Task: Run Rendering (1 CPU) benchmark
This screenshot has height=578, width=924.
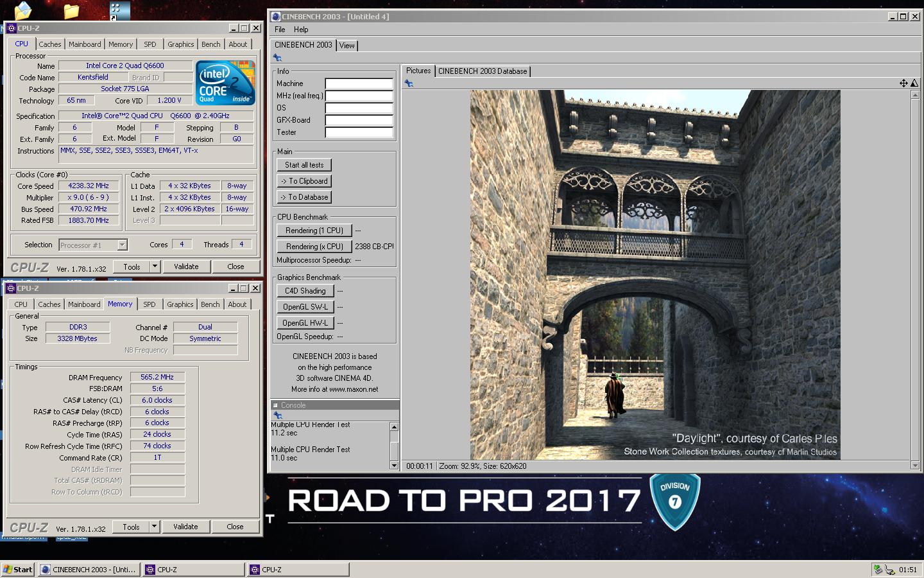Action: (x=314, y=231)
